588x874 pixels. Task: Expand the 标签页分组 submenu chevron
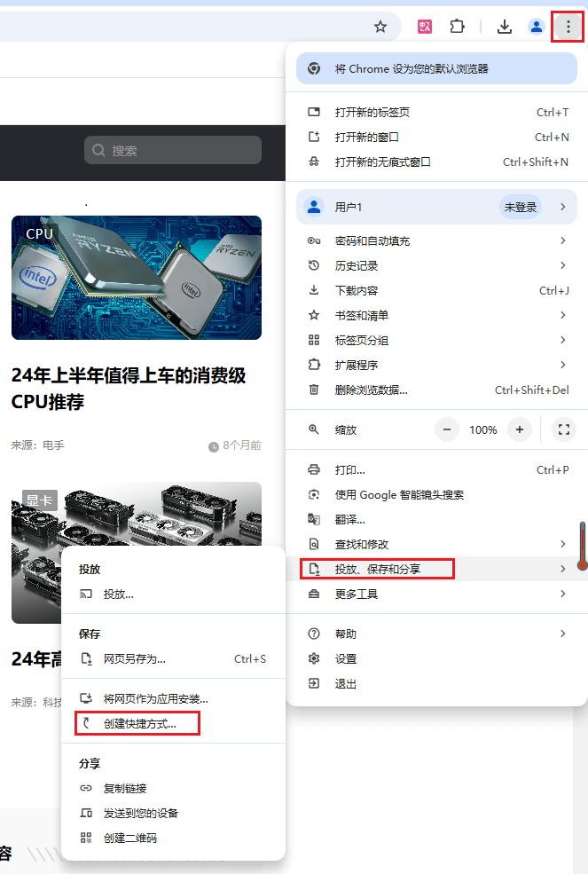coord(563,340)
